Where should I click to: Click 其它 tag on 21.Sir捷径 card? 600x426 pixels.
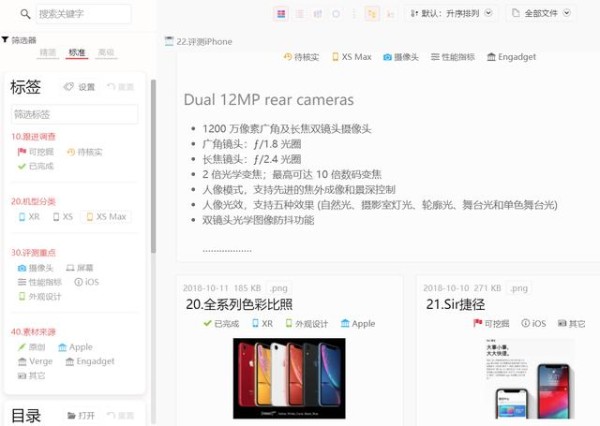(571, 324)
